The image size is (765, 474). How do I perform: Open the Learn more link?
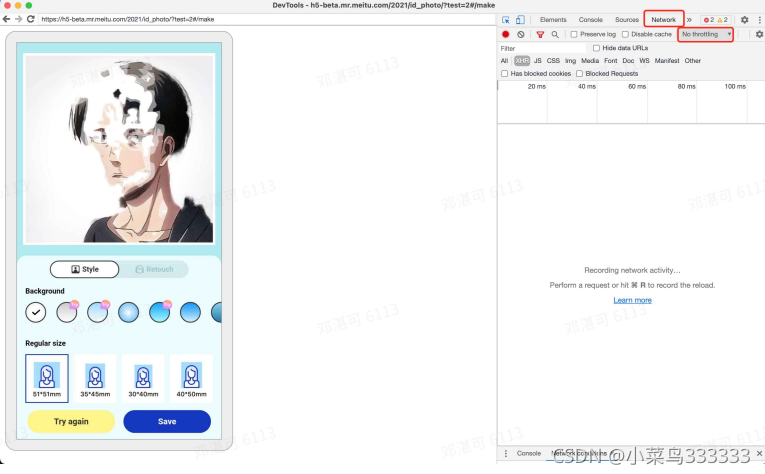coord(632,300)
